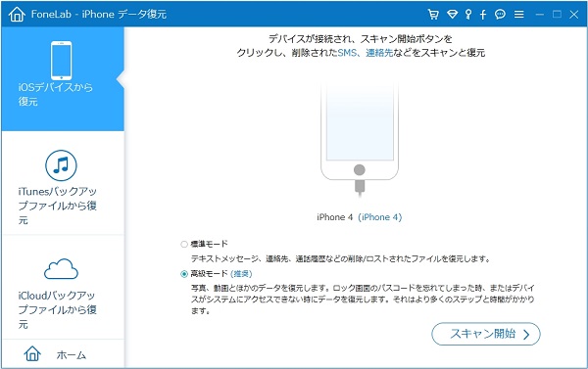Maximize the FoneLab window
Screen dimensions: 588x369
(558, 15)
